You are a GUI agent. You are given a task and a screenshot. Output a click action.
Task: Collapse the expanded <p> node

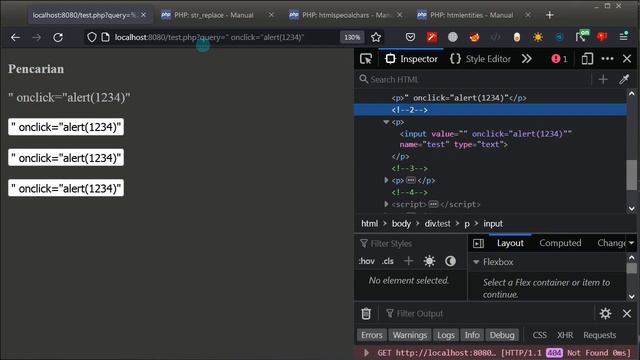click(x=386, y=122)
